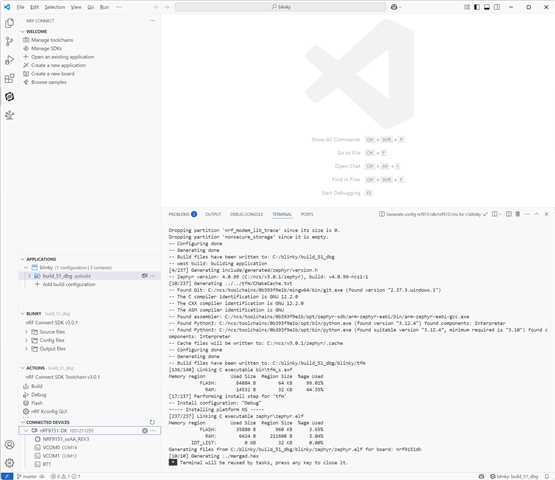This screenshot has width=555, height=480.
Task: Open the Manage gear icon
Action: point(10,463)
